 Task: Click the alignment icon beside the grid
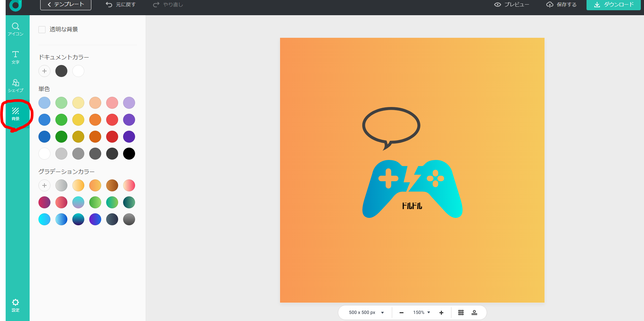click(x=474, y=313)
